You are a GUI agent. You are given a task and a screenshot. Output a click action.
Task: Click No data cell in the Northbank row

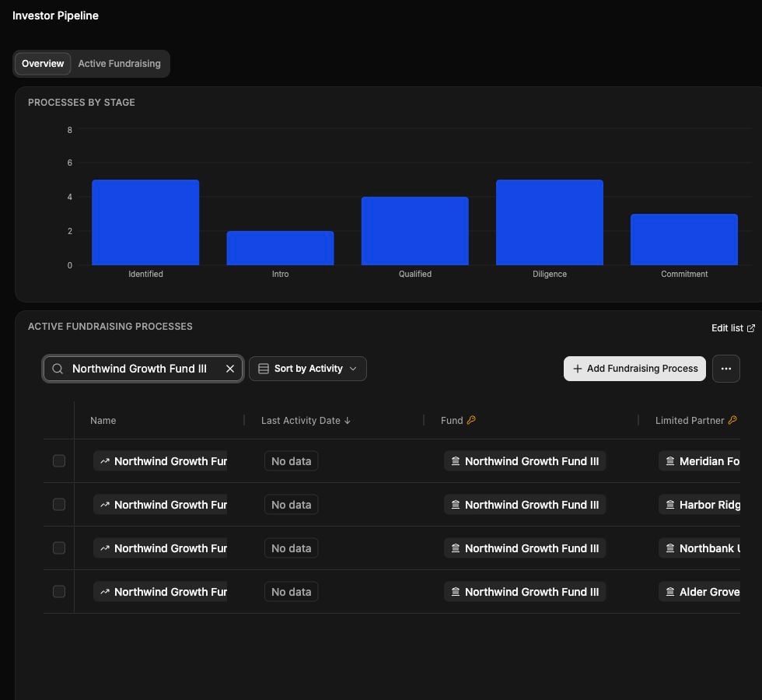[x=291, y=548]
